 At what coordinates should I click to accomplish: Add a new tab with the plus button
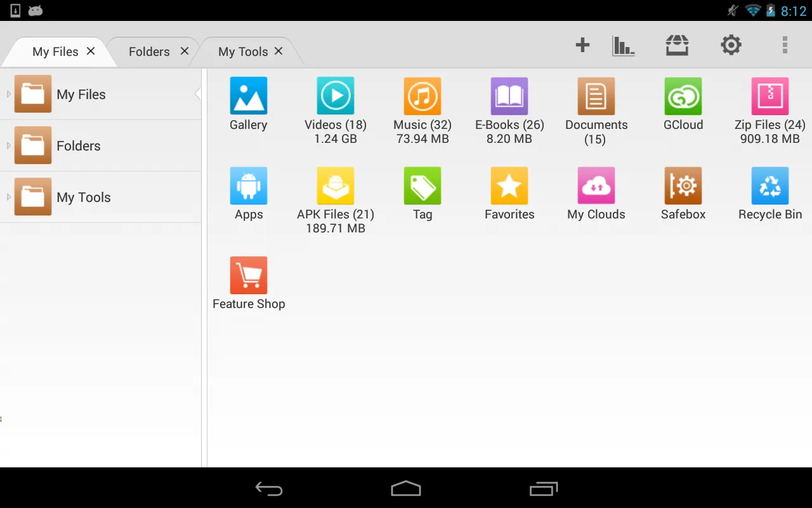[582, 44]
